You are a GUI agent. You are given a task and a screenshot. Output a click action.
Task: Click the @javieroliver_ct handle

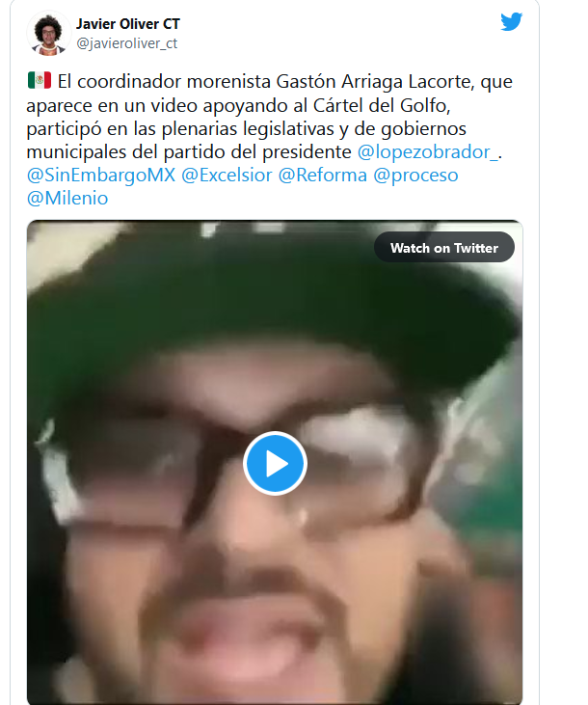click(127, 43)
